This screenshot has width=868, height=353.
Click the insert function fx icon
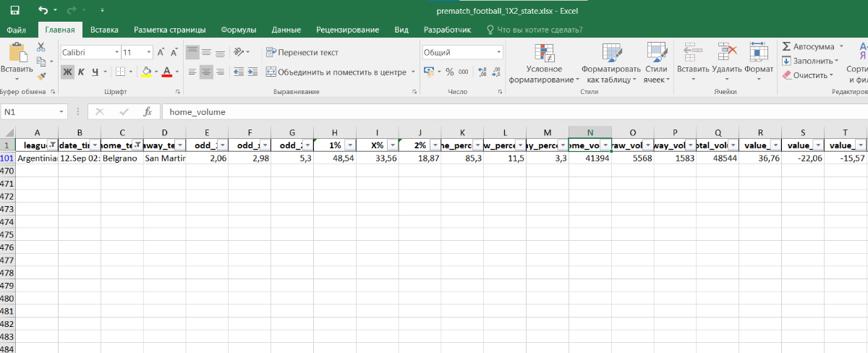click(147, 112)
